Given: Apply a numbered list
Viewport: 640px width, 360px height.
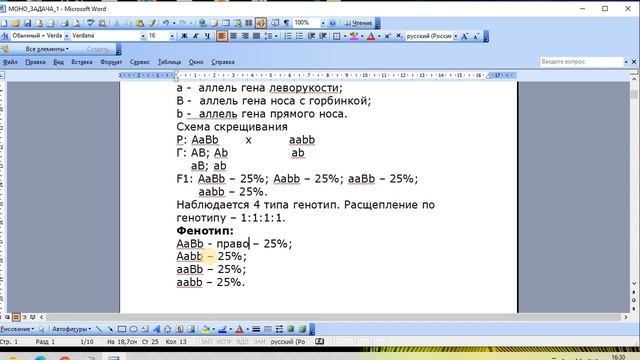Looking at the screenshot, I should coord(288,36).
